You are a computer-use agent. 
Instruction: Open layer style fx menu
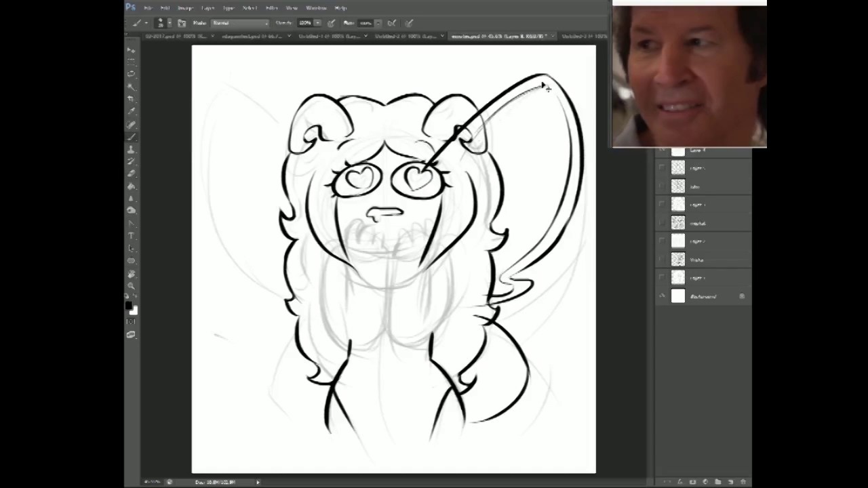[x=680, y=481]
